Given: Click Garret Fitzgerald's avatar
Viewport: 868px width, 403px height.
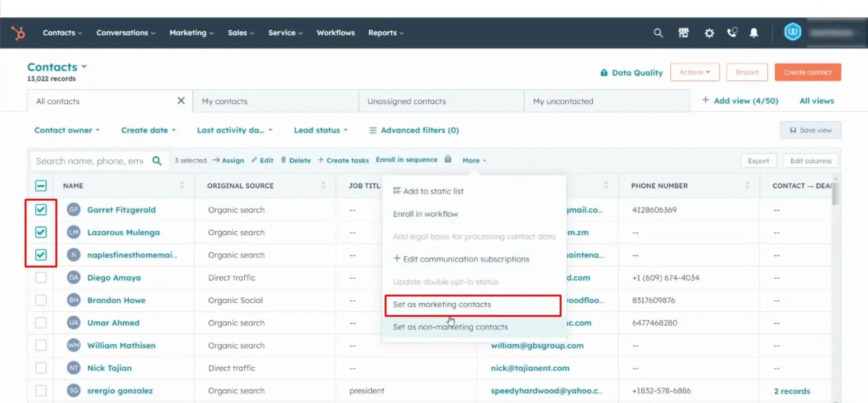Looking at the screenshot, I should [74, 209].
